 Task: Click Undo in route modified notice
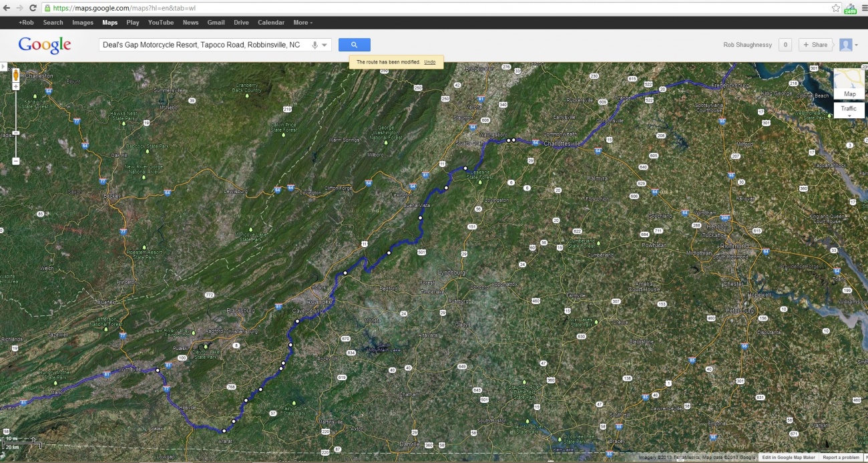pos(429,62)
